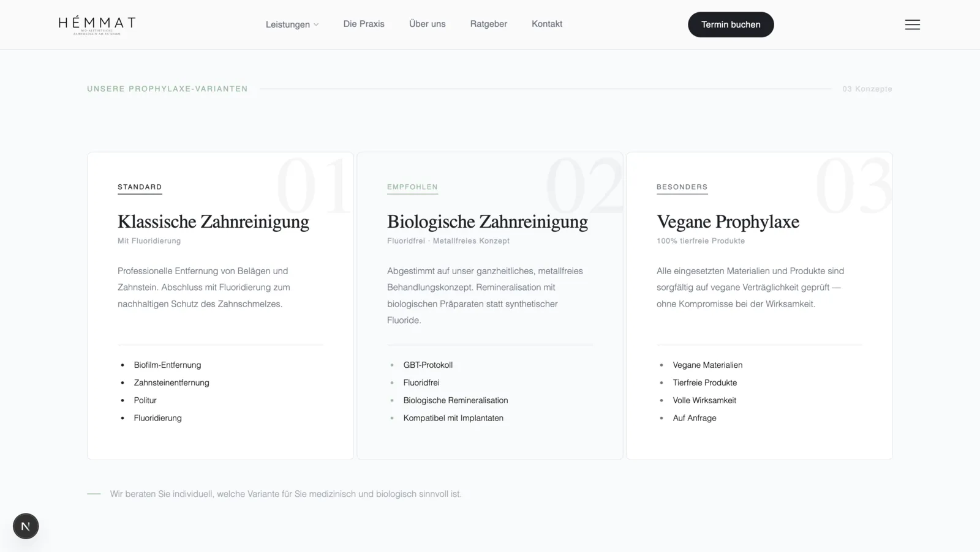Open the hamburger menu icon

[x=912, y=24]
